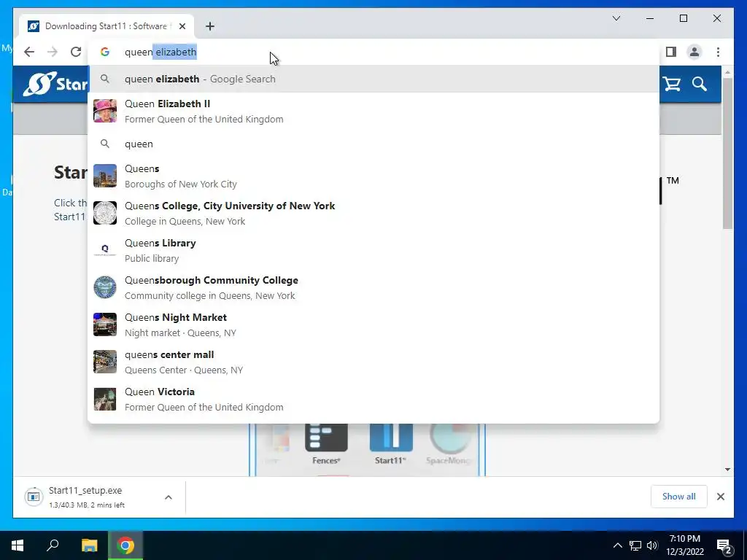Select Queen Victoria suggestion
Viewport: 747px width, 560px height.
[373, 399]
